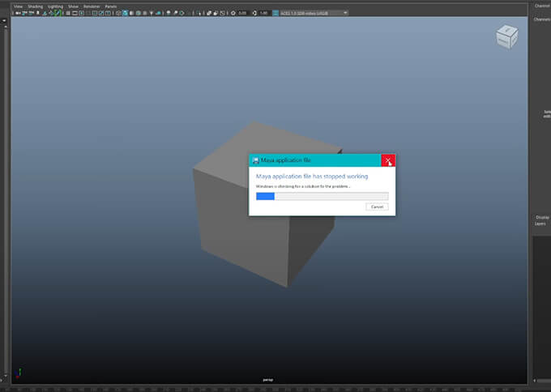Click the gamma icon in panel toolbar
Screen dimensions: 551x392
pyautogui.click(x=254, y=13)
